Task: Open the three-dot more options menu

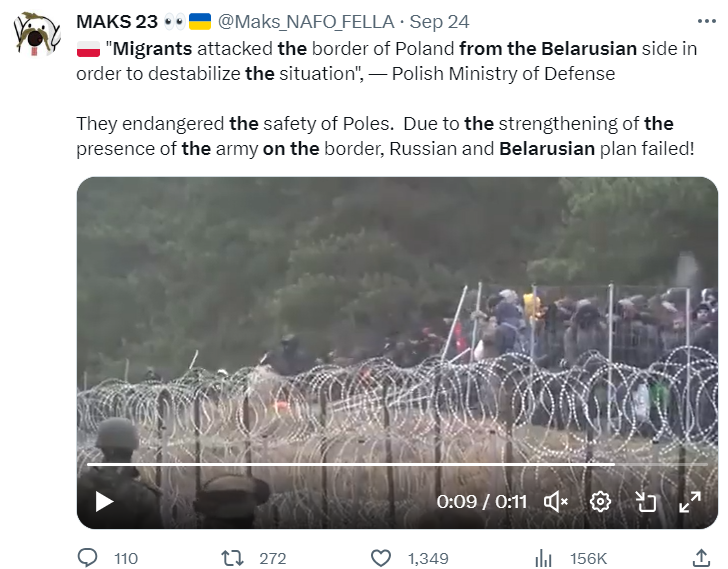Action: [707, 21]
